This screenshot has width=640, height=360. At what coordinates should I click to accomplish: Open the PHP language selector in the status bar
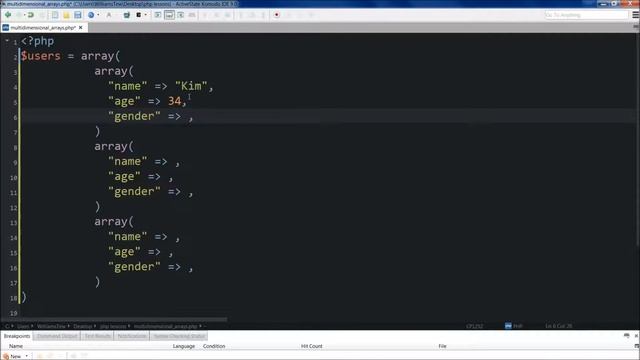pos(514,326)
